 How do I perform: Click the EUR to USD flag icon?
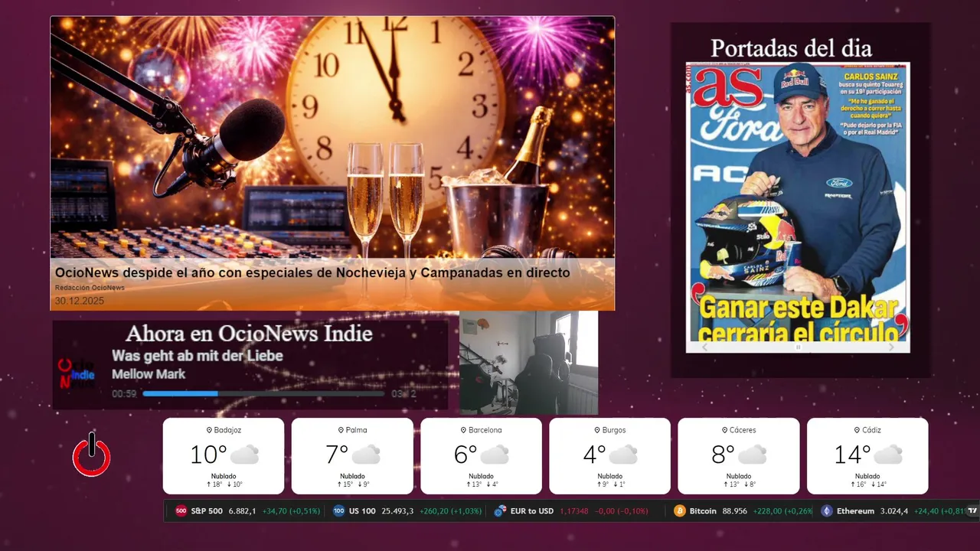(x=500, y=511)
